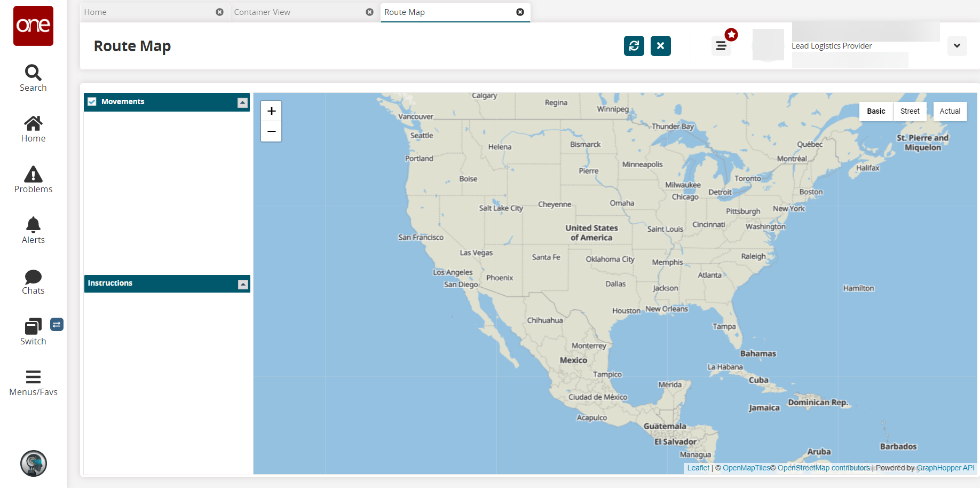Click the Houston label on map
Screen dimensions: 980x488
(626, 311)
